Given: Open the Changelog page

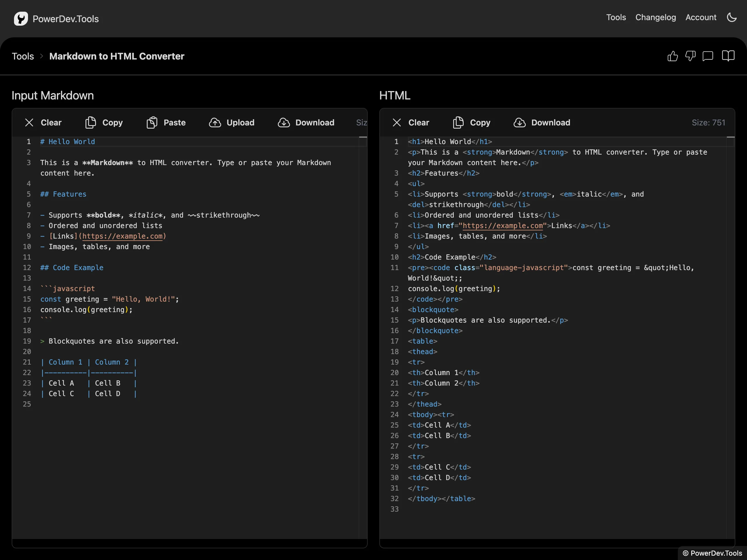Looking at the screenshot, I should [x=655, y=17].
